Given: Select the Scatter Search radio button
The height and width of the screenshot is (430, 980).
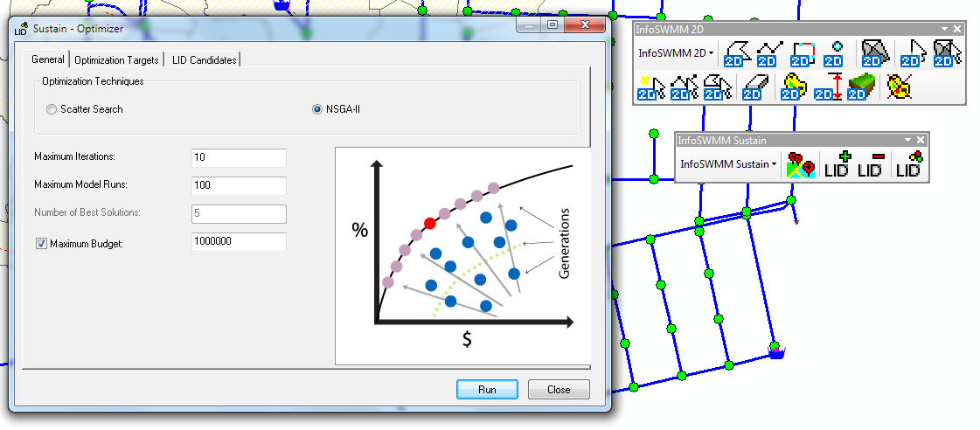Looking at the screenshot, I should (52, 109).
